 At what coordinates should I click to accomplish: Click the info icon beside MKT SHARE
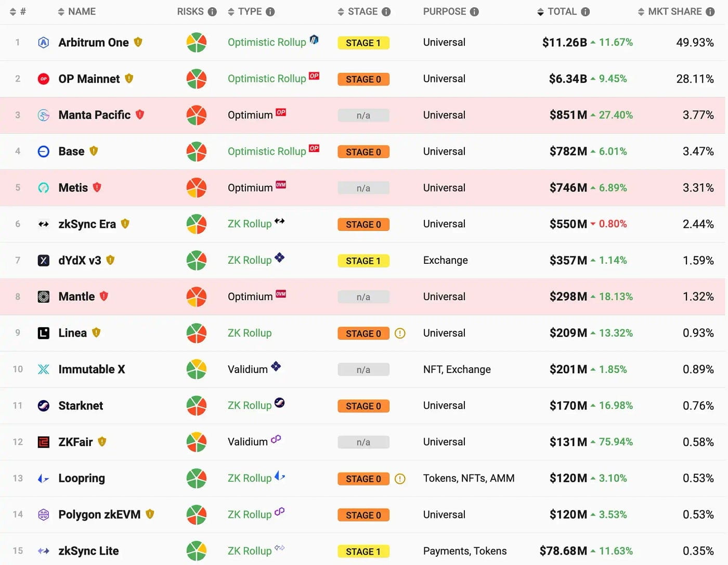click(710, 12)
